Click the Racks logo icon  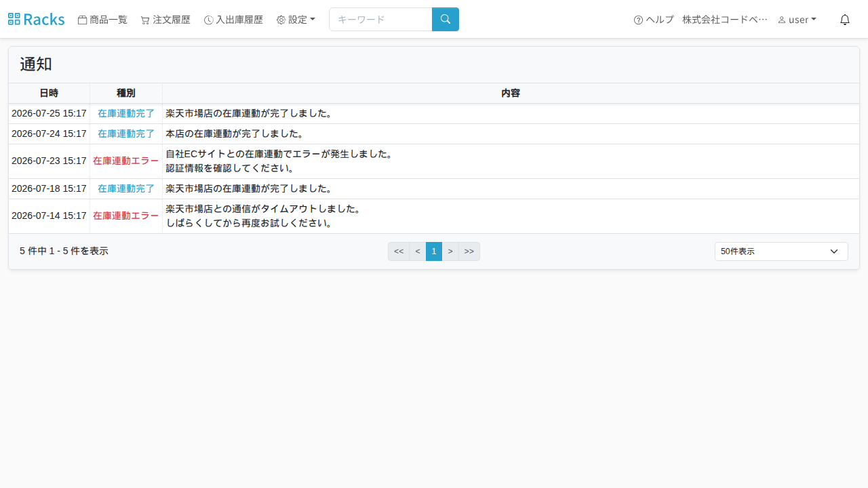point(14,19)
